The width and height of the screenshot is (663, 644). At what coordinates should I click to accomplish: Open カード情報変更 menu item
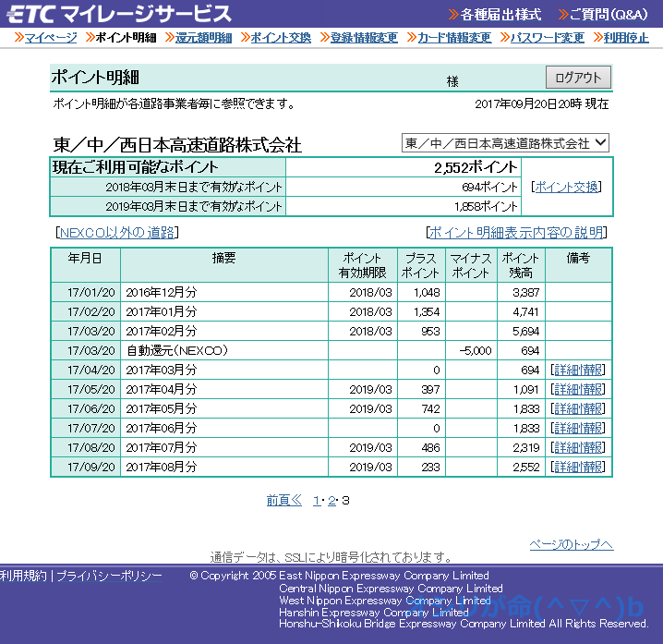(x=454, y=38)
